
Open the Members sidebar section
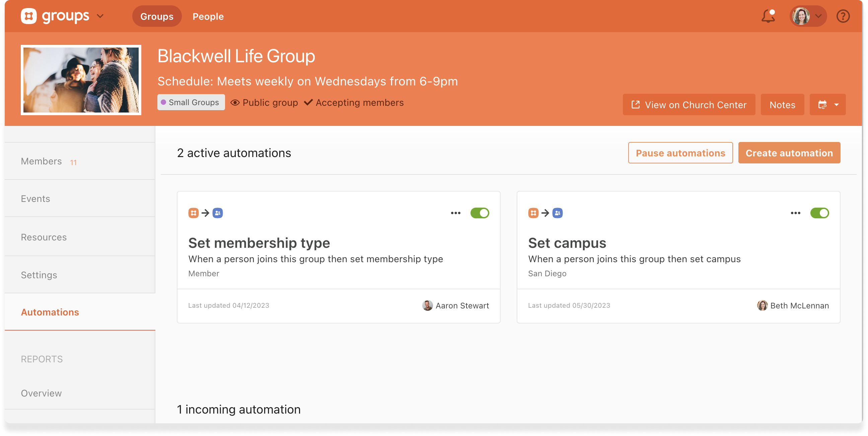click(42, 161)
